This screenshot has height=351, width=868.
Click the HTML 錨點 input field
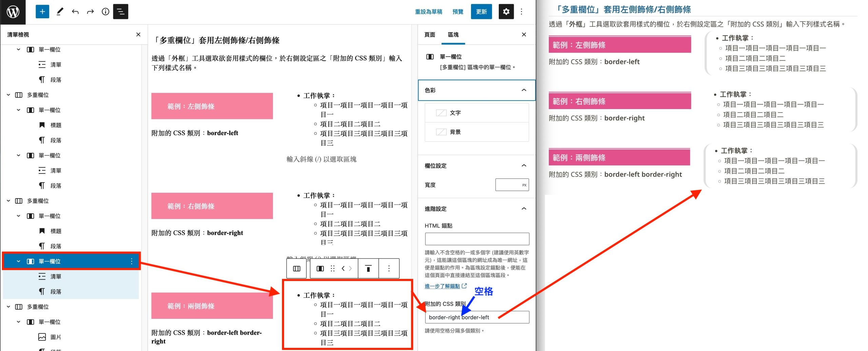pyautogui.click(x=477, y=239)
